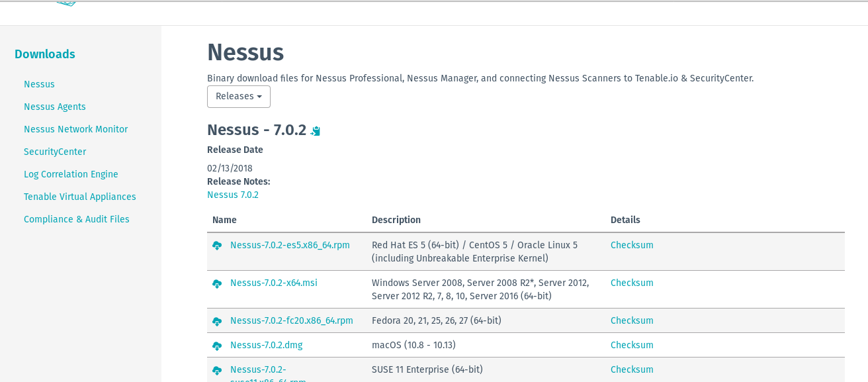
Task: Open Nessus Agents in sidebar
Action: pos(55,107)
